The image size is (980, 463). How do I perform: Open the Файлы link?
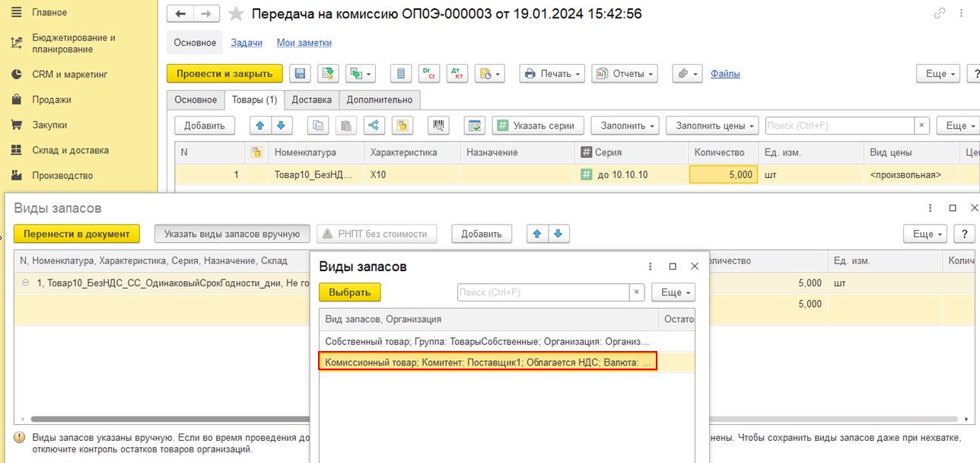[x=725, y=74]
